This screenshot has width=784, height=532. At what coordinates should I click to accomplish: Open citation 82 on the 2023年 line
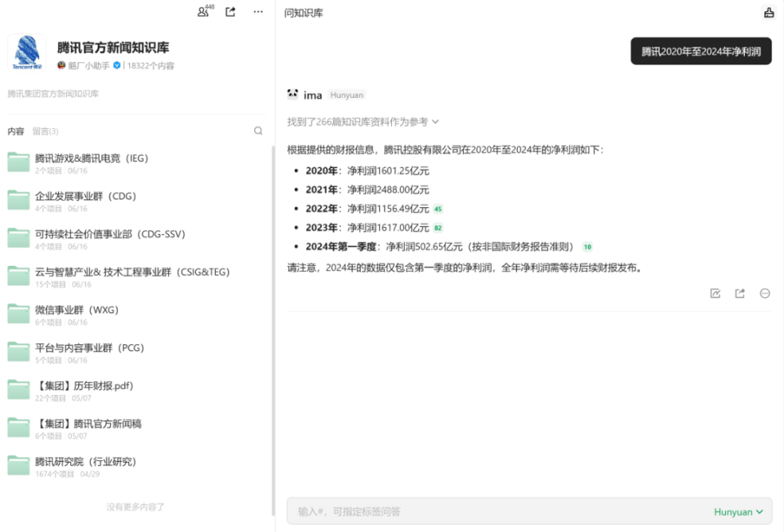(438, 228)
